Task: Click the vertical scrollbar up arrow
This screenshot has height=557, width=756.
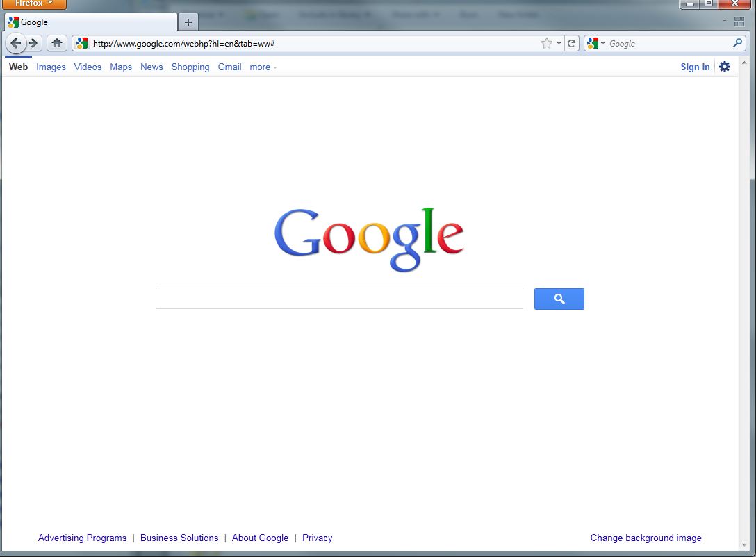Action: click(x=744, y=63)
